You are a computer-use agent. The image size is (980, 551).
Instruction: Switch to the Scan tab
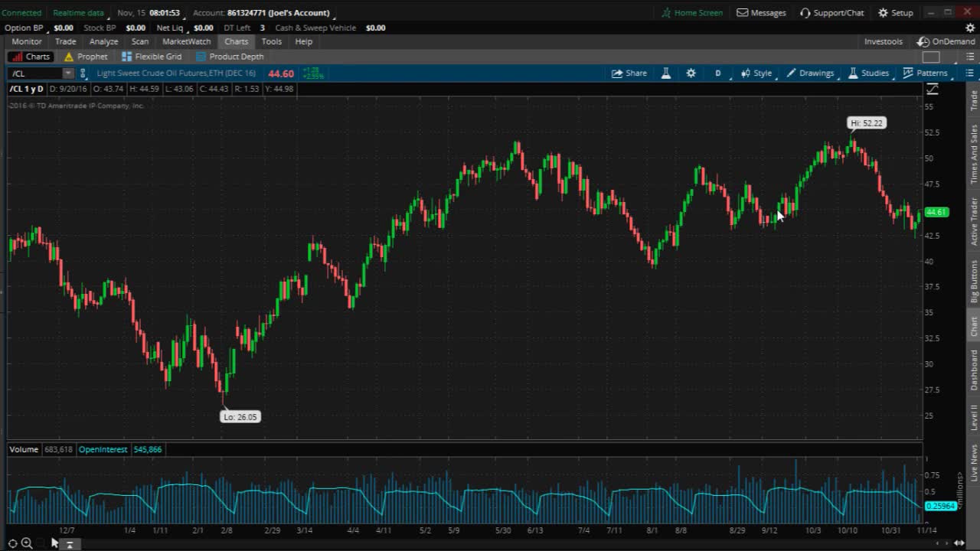coord(140,41)
